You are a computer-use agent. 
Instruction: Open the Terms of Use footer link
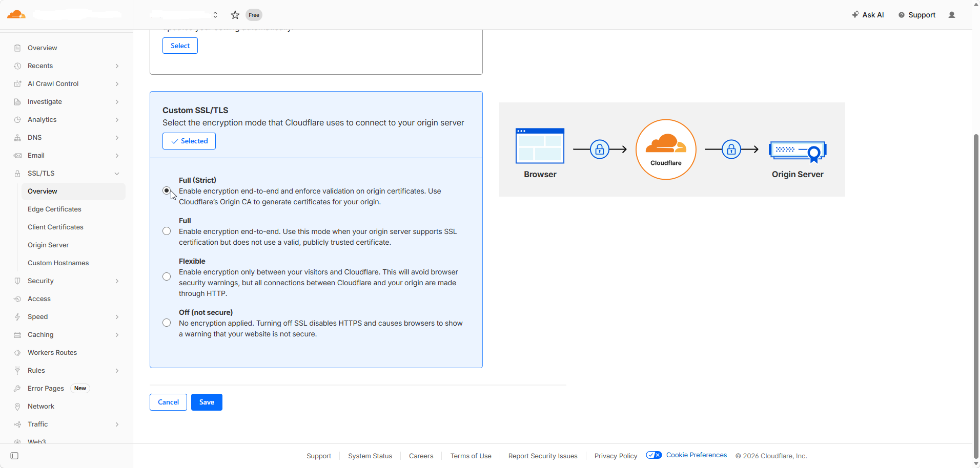(x=471, y=456)
